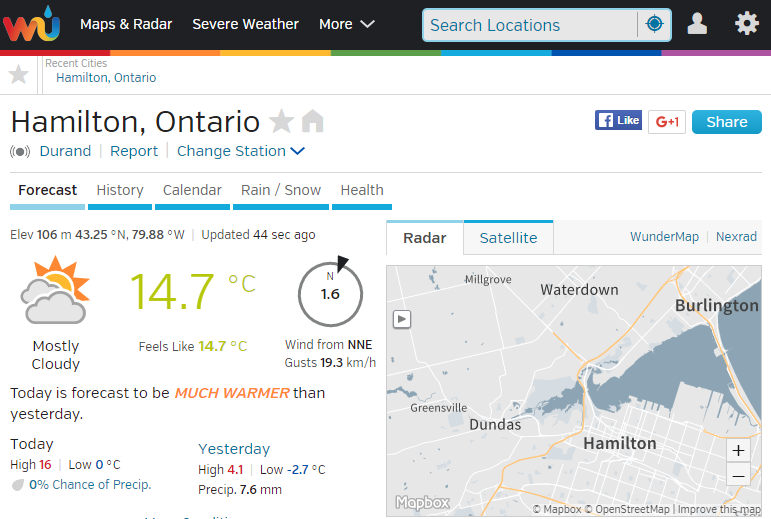Switch to the History tab
Viewport: 771px width, 519px height.
point(120,190)
